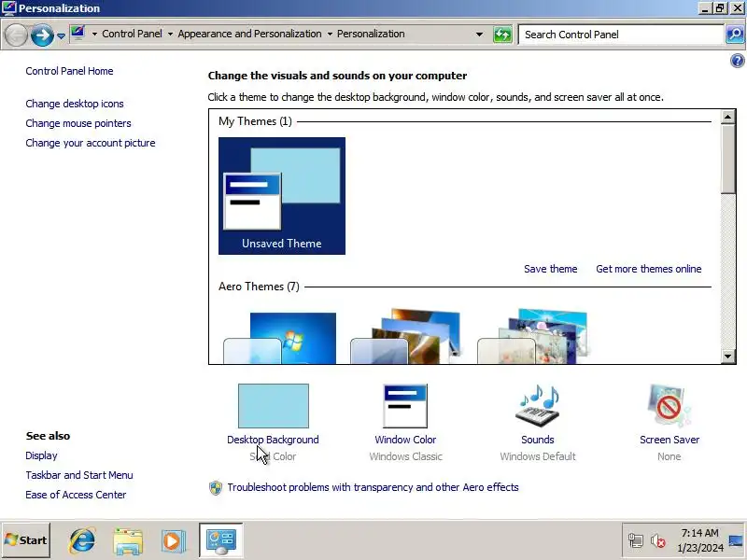
Task: Click Save theme link
Action: click(x=551, y=269)
